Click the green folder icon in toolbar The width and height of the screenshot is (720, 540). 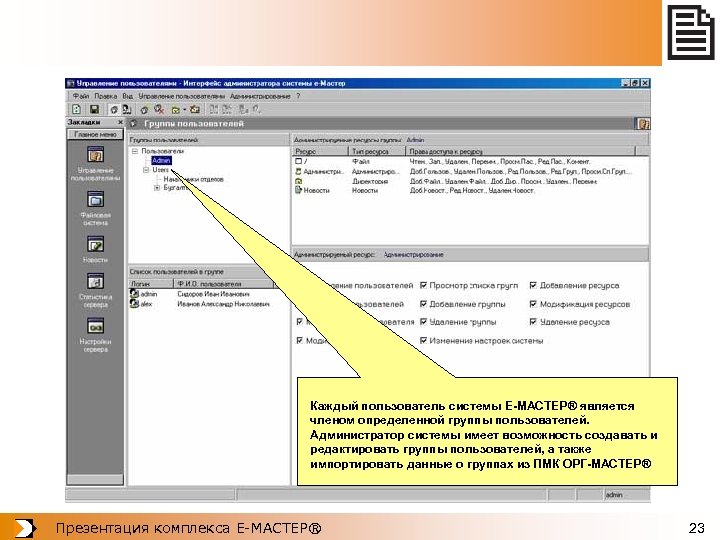pos(175,110)
